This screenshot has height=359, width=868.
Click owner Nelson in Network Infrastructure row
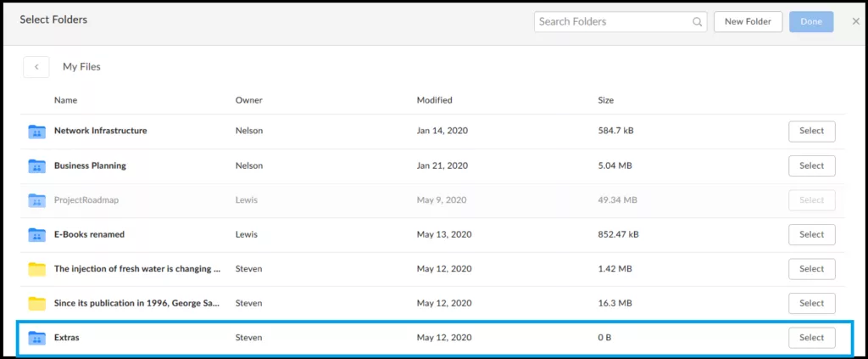point(249,132)
